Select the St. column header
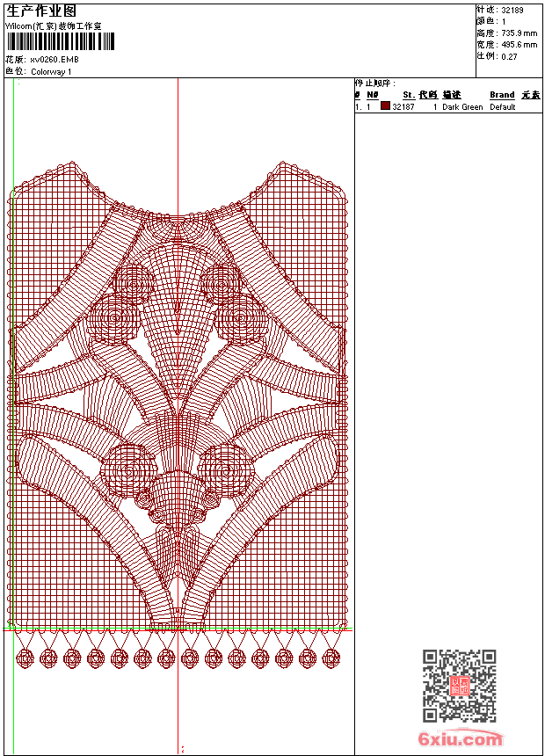Image resolution: width=545 pixels, height=756 pixels. click(x=409, y=95)
